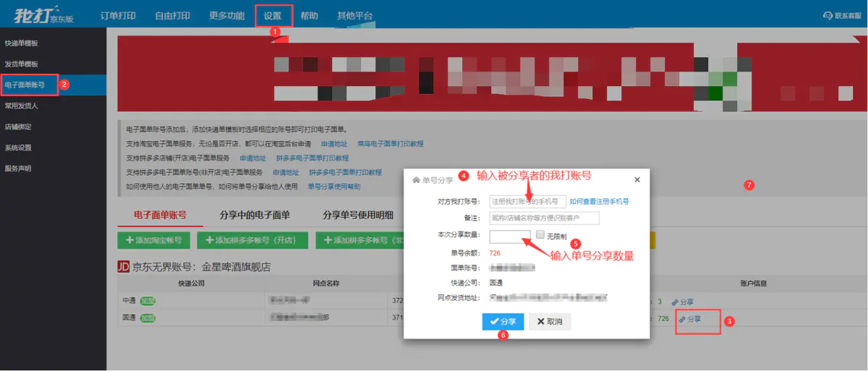
Task: Click the 添加淘宝帐号 button
Action: [x=153, y=240]
